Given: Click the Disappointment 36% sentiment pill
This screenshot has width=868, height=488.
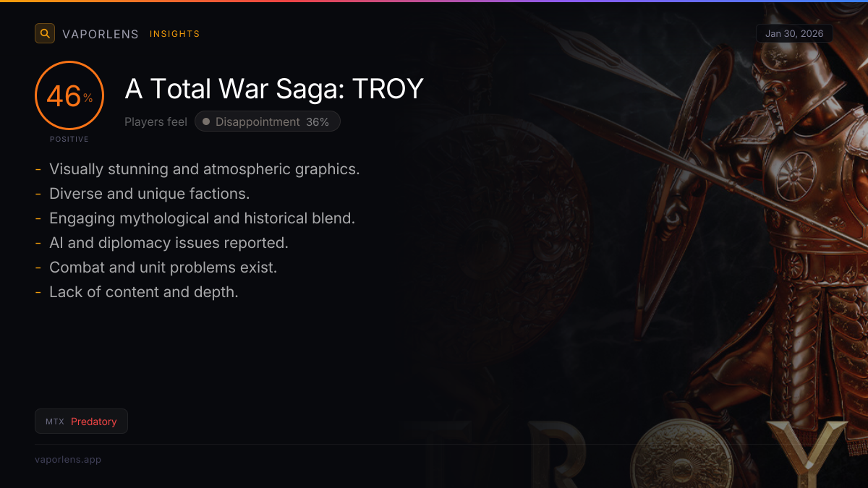Looking at the screenshot, I should click(x=267, y=122).
